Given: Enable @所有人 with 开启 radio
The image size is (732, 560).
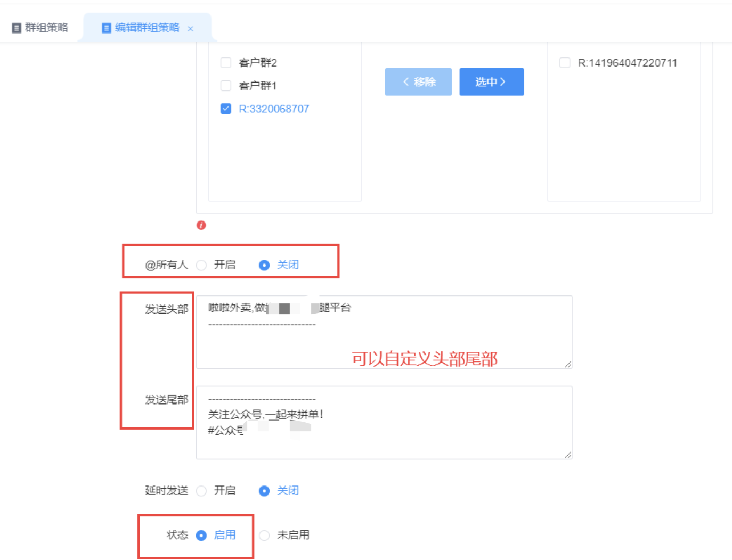Looking at the screenshot, I should tap(201, 265).
